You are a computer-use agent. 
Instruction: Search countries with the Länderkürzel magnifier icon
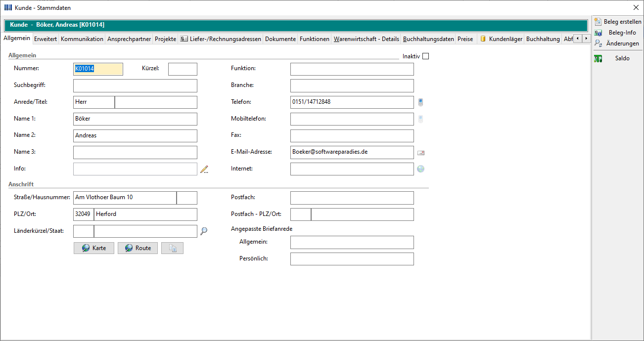click(x=204, y=231)
